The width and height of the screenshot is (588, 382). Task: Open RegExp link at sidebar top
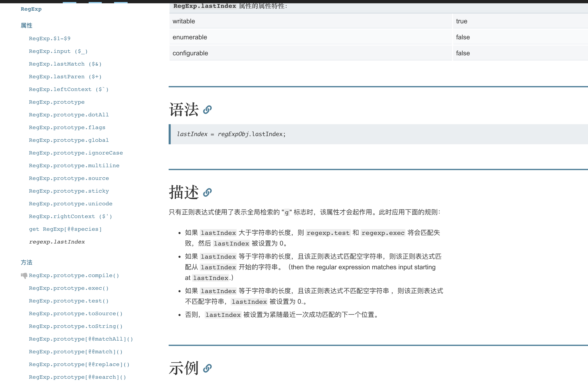coord(31,9)
